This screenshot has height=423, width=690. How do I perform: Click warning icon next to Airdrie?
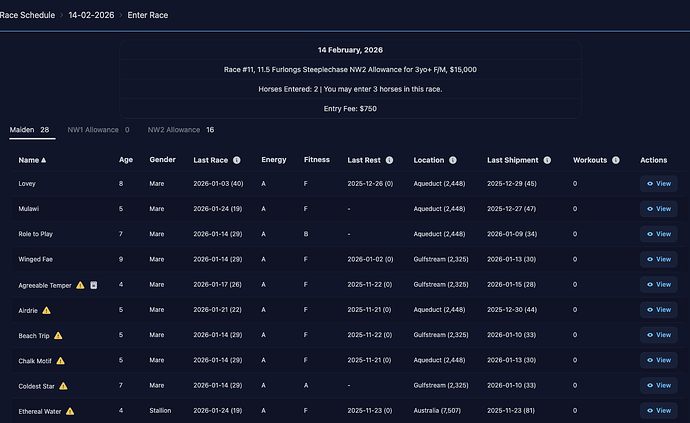click(x=46, y=310)
